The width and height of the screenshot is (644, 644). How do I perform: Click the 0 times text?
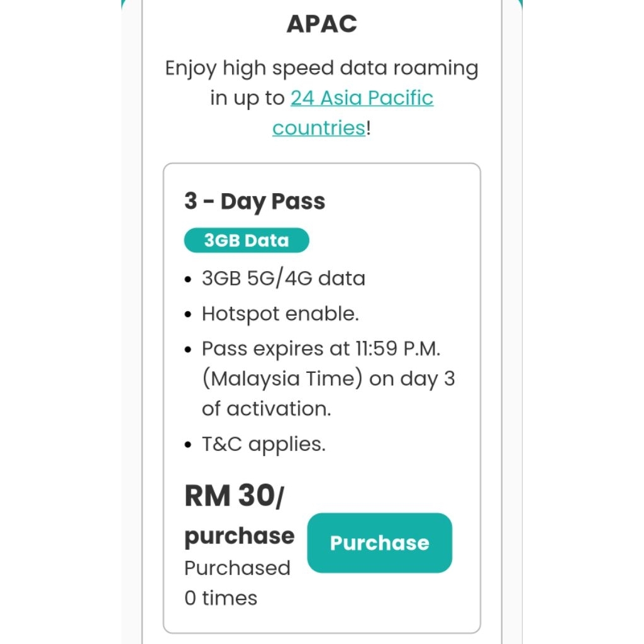[x=221, y=597]
